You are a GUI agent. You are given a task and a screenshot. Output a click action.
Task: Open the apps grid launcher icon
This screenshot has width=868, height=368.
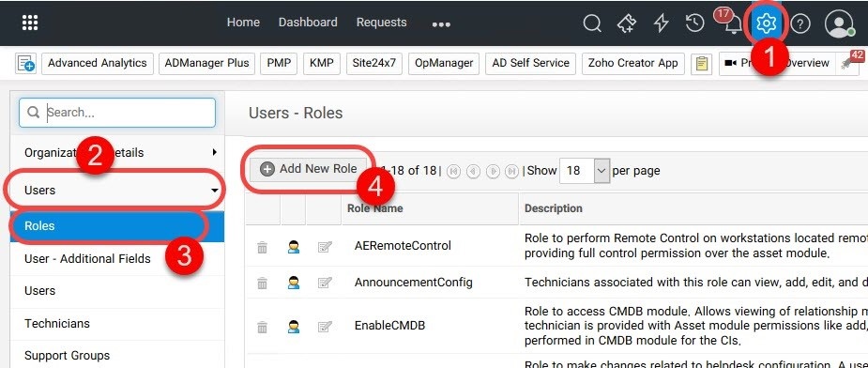click(30, 23)
